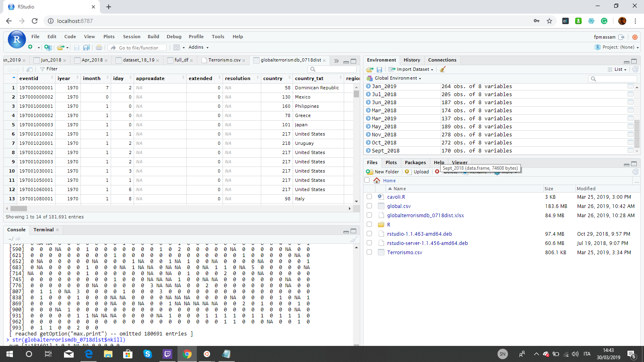644x362 pixels.
Task: Save all files via the double-disk icon
Action: (x=86, y=47)
